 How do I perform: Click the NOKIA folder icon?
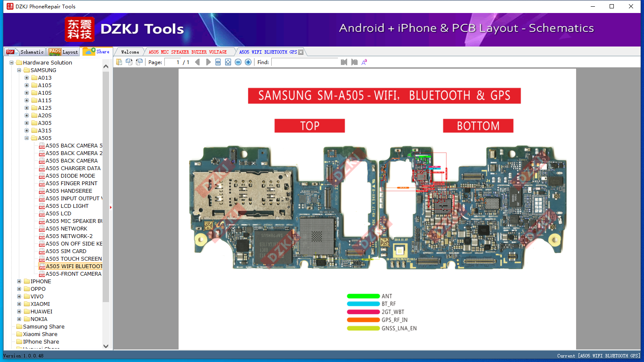click(x=27, y=319)
